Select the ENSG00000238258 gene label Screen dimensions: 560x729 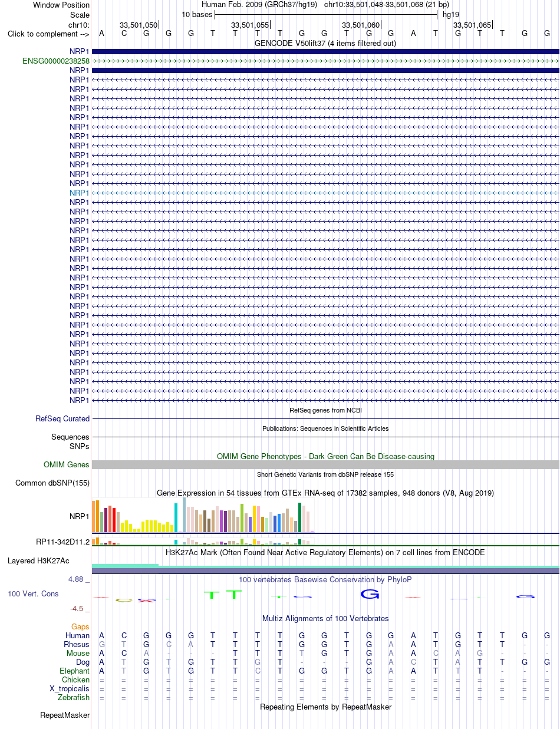[x=56, y=61]
